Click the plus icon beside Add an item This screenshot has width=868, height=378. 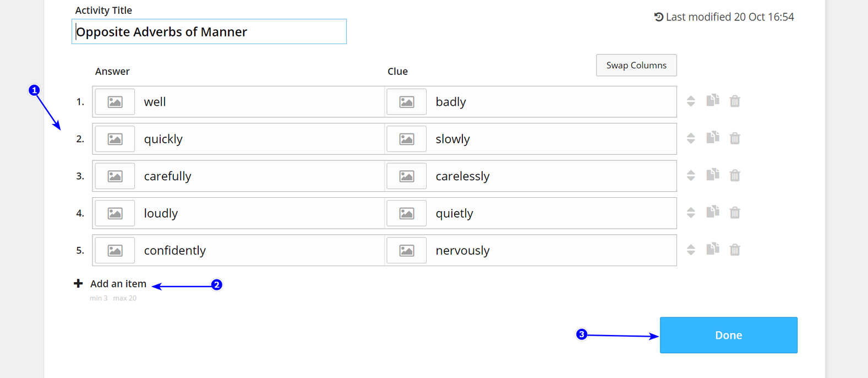78,283
